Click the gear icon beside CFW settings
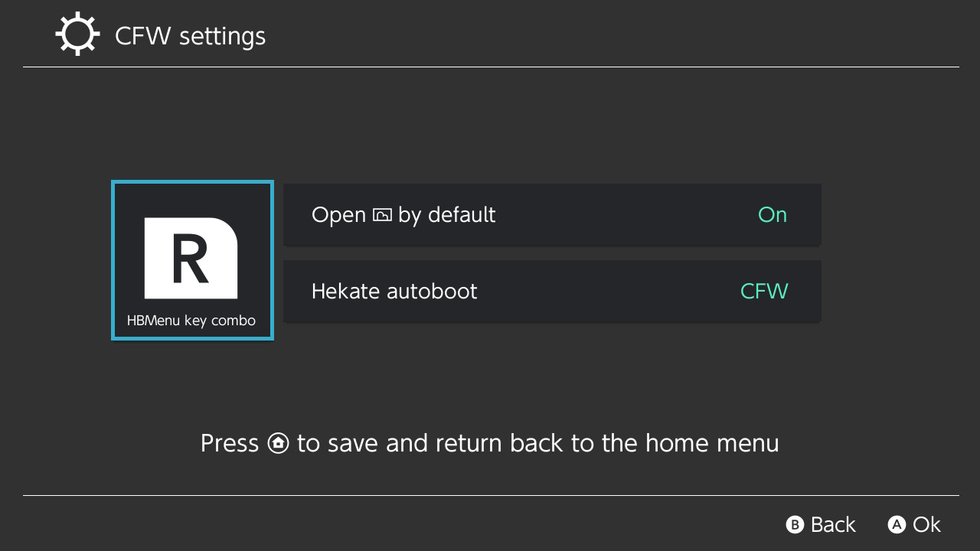 pyautogui.click(x=78, y=35)
